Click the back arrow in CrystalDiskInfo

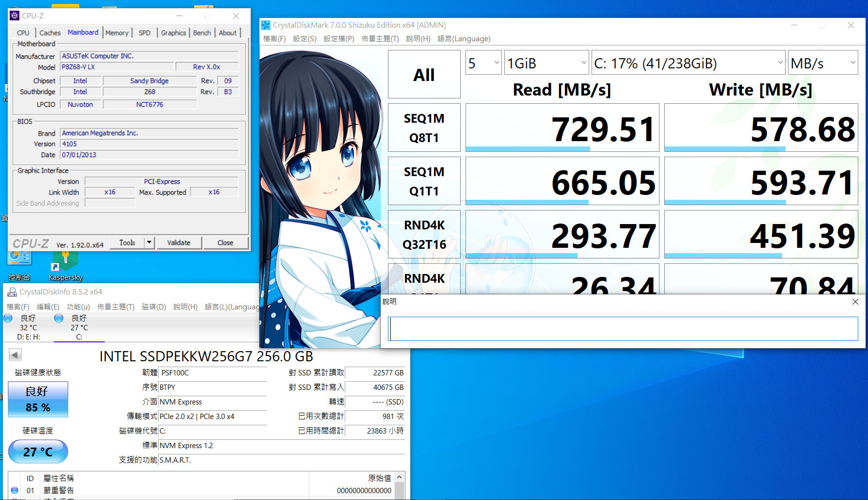tap(15, 355)
